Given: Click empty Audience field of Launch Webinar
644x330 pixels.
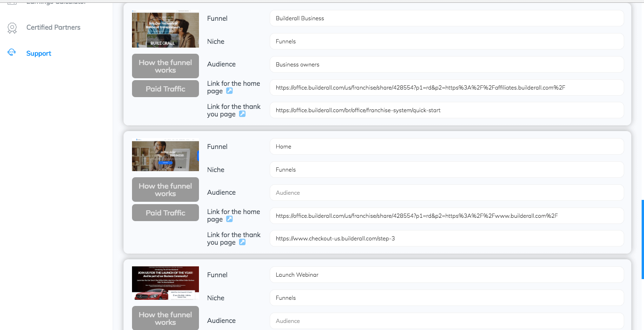Looking at the screenshot, I should point(447,321).
